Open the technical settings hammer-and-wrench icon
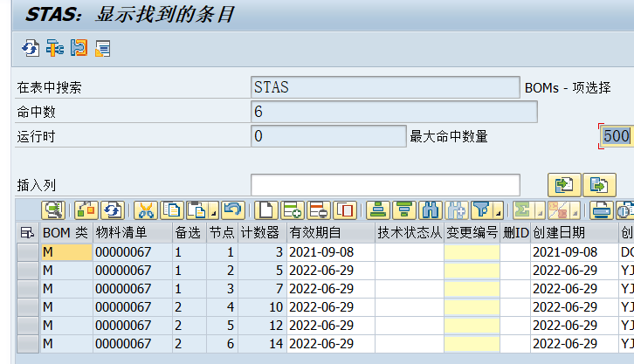This screenshot has height=364, width=634. pyautogui.click(x=55, y=48)
